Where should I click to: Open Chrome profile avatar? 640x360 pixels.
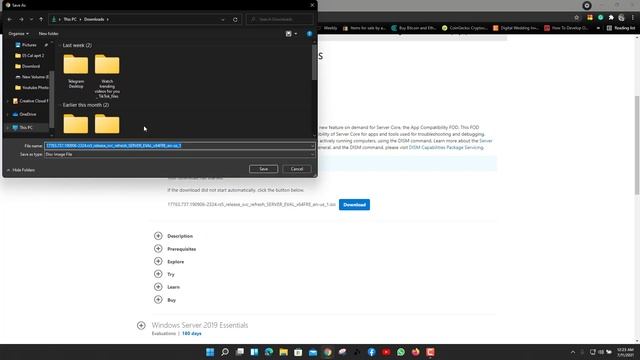[621, 18]
